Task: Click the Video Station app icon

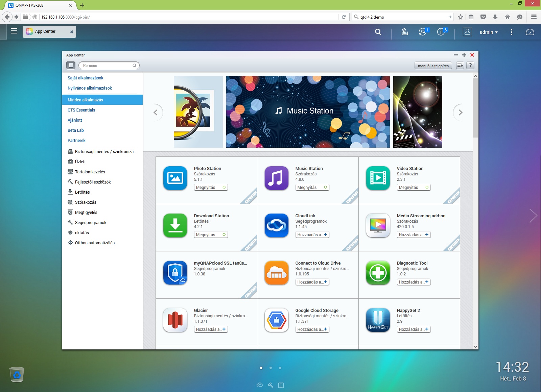Action: coord(378,178)
